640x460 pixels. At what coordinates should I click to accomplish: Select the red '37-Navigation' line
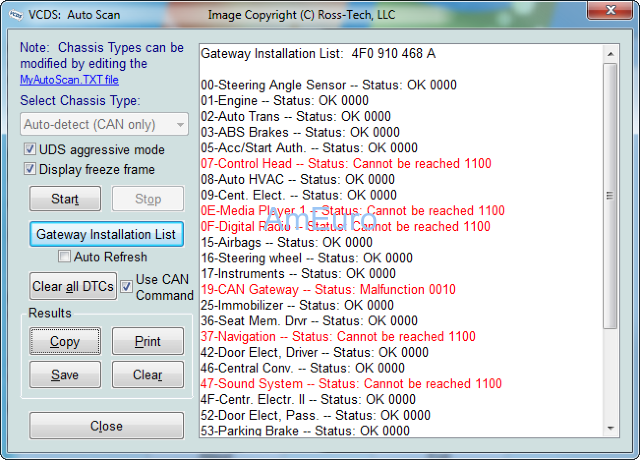pos(338,337)
